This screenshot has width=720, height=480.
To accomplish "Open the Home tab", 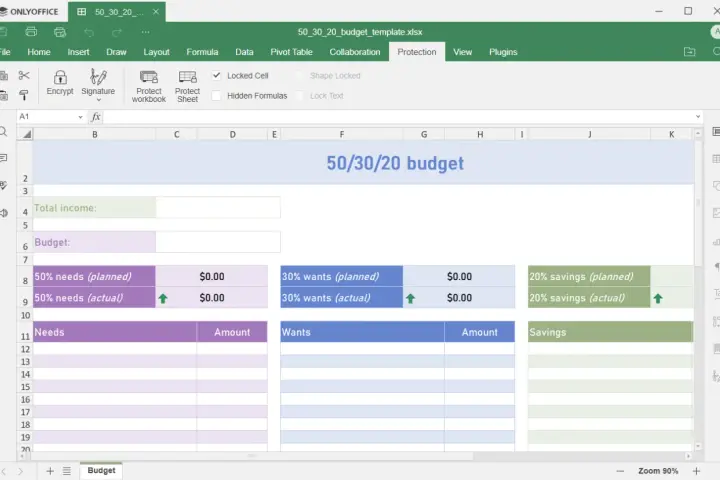I will [x=39, y=52].
